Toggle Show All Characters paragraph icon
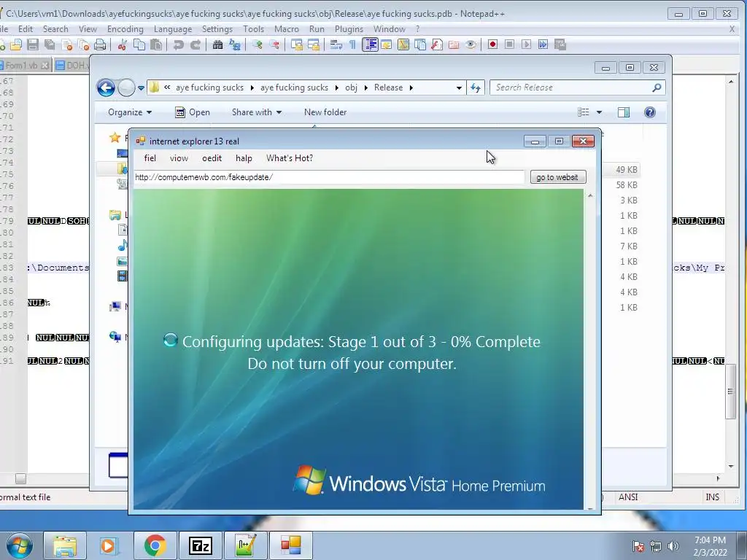Image resolution: width=747 pixels, height=560 pixels. click(x=352, y=44)
